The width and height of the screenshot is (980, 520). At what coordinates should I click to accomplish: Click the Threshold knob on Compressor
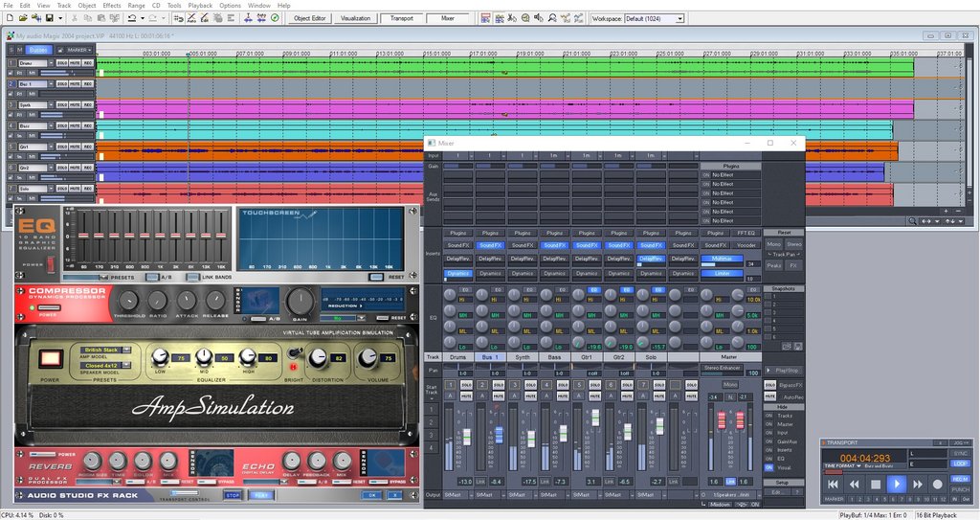(128, 301)
